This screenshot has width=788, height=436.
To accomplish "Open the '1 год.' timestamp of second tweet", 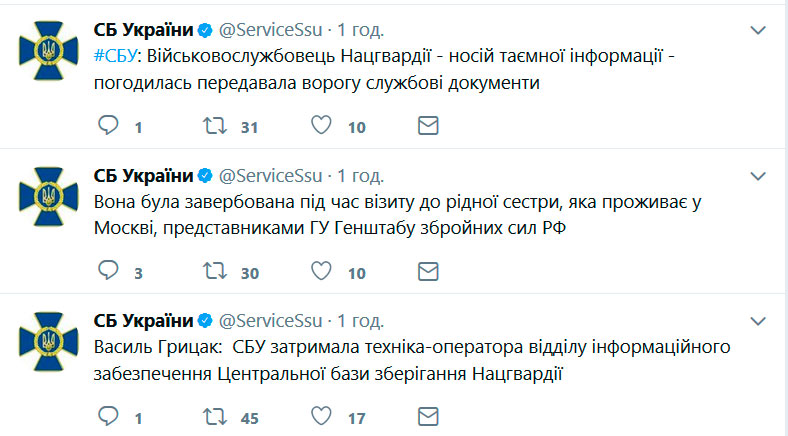I will (360, 175).
